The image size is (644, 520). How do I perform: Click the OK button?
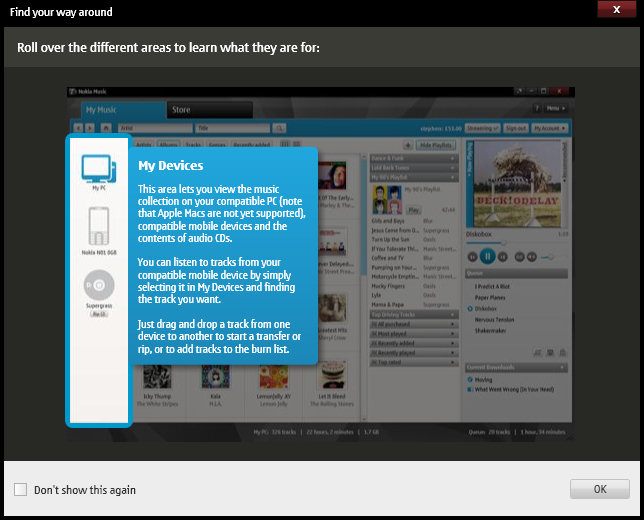600,489
